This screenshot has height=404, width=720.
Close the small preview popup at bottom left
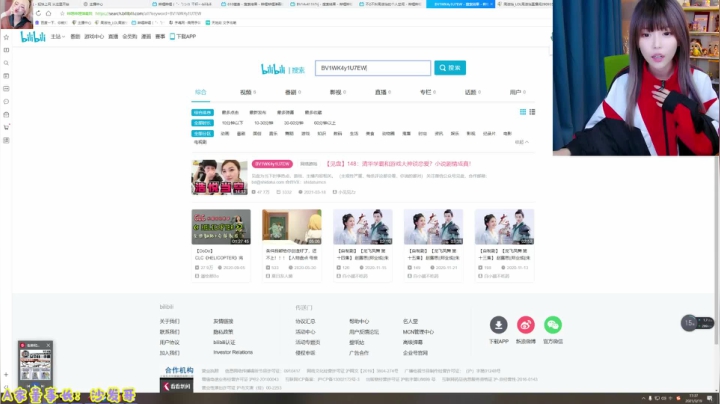click(48, 345)
